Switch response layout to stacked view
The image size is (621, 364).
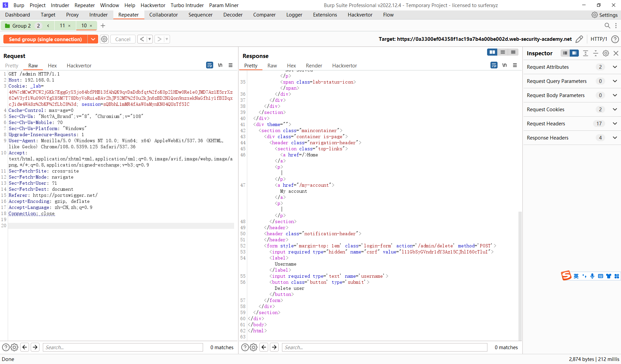[x=503, y=52]
